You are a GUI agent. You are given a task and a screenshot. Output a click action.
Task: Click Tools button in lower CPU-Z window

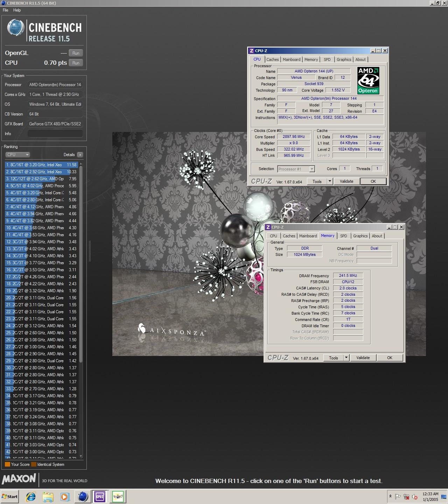[x=334, y=358]
